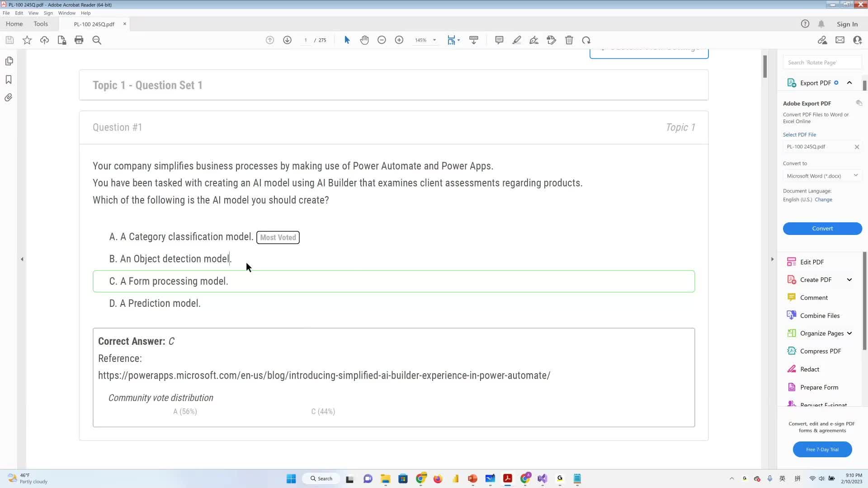Send file by email envelope icon
The height and width of the screenshot is (488, 868).
840,40
